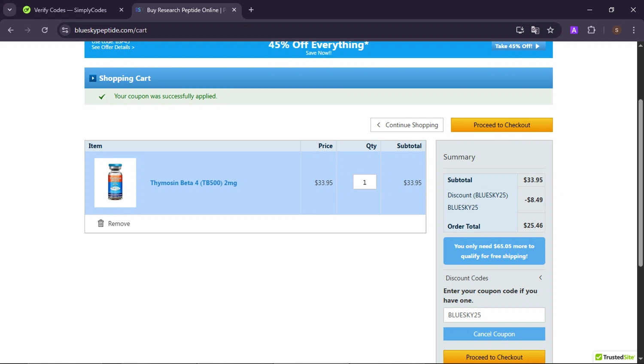Viewport: 644px width, 364px height.
Task: Click the coupon successfully applied message
Action: tap(166, 96)
